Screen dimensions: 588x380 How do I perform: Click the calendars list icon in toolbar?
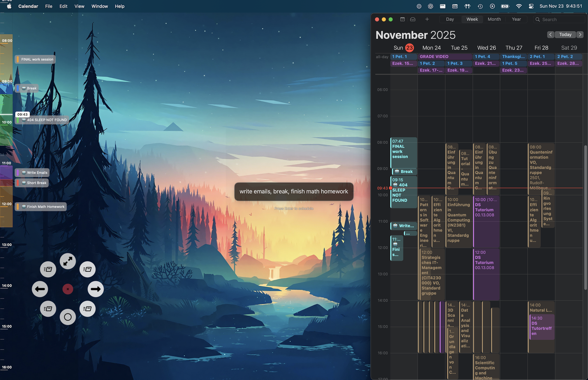click(x=402, y=19)
